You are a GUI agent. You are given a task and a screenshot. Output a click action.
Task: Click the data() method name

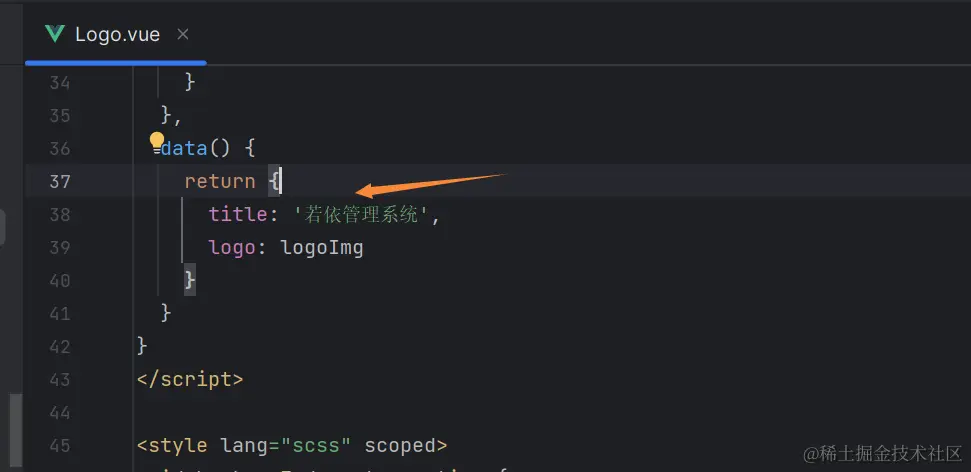[183, 149]
